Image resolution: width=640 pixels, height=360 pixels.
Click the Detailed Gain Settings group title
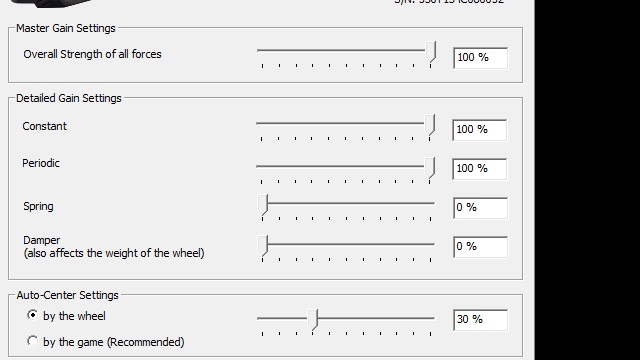(69, 98)
